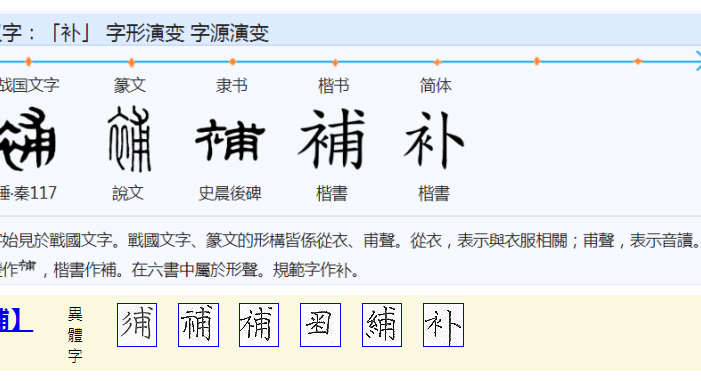Click the 简体 simplified 补 glyph
Image resolution: width=701 pixels, height=381 pixels.
coord(434,140)
